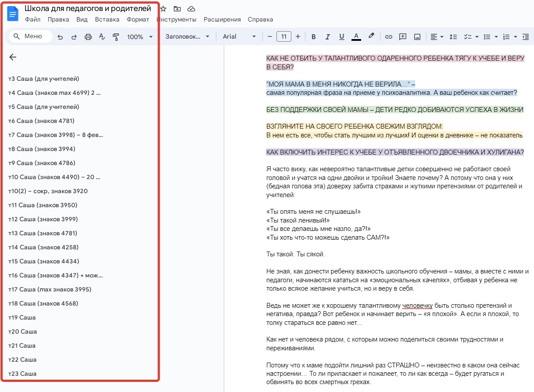
Task: Open the highlight color marker tool
Action: pos(371,36)
